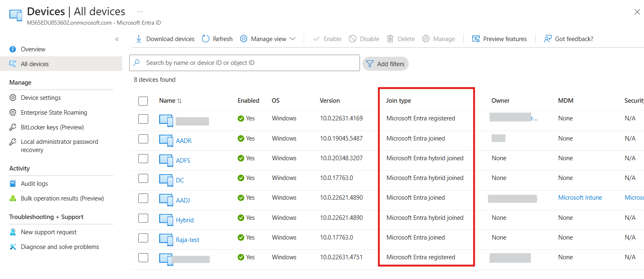This screenshot has width=644, height=279.
Task: Open the Hybrid device link
Action: coord(185,220)
